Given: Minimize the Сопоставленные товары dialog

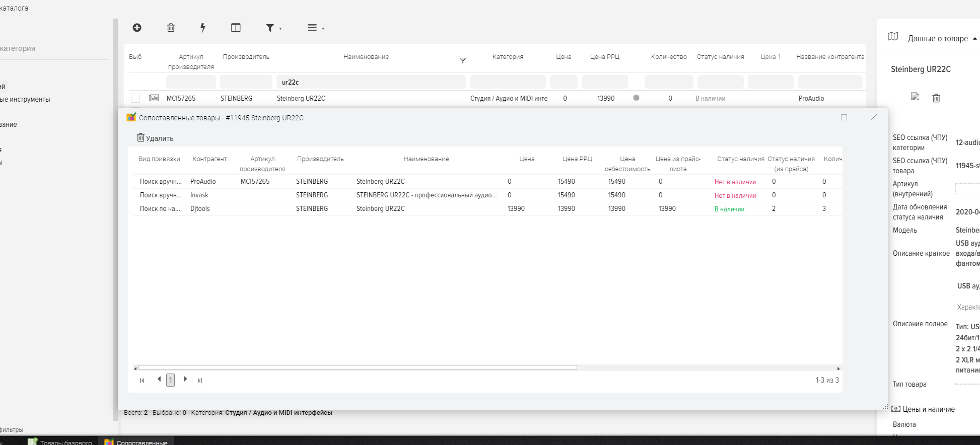Looking at the screenshot, I should coord(815,117).
